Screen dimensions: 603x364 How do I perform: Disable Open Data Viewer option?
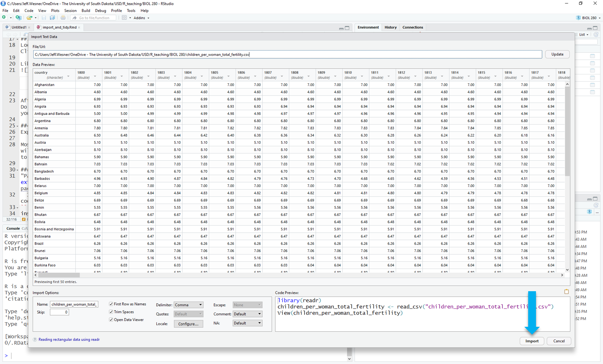(x=111, y=320)
